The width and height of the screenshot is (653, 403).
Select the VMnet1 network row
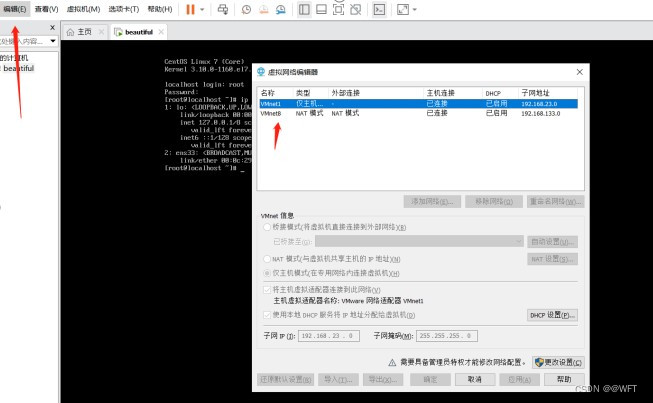click(418, 104)
